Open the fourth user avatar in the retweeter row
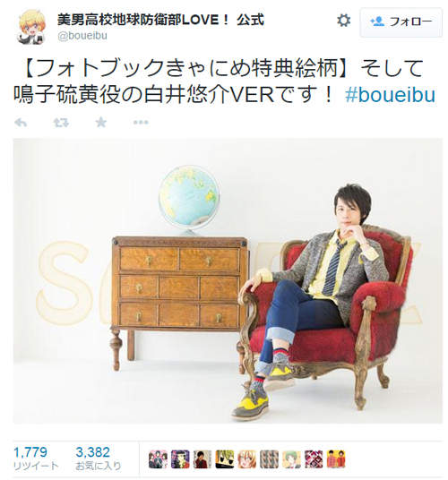Image resolution: width=448 pixels, height=480 pixels. tap(225, 459)
